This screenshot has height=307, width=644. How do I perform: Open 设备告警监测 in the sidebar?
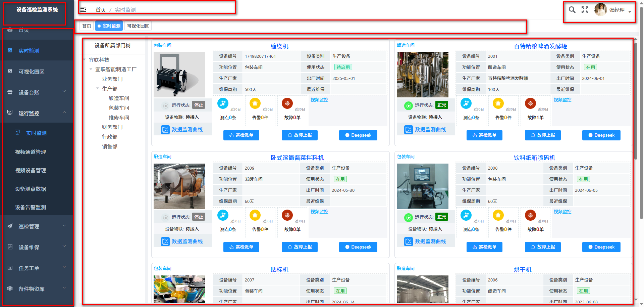[31, 207]
